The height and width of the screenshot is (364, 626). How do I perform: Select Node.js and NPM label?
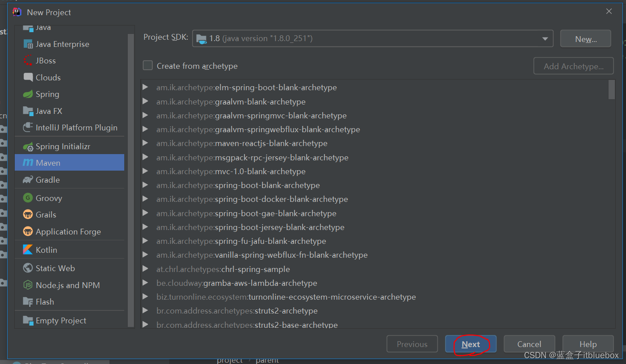click(68, 285)
